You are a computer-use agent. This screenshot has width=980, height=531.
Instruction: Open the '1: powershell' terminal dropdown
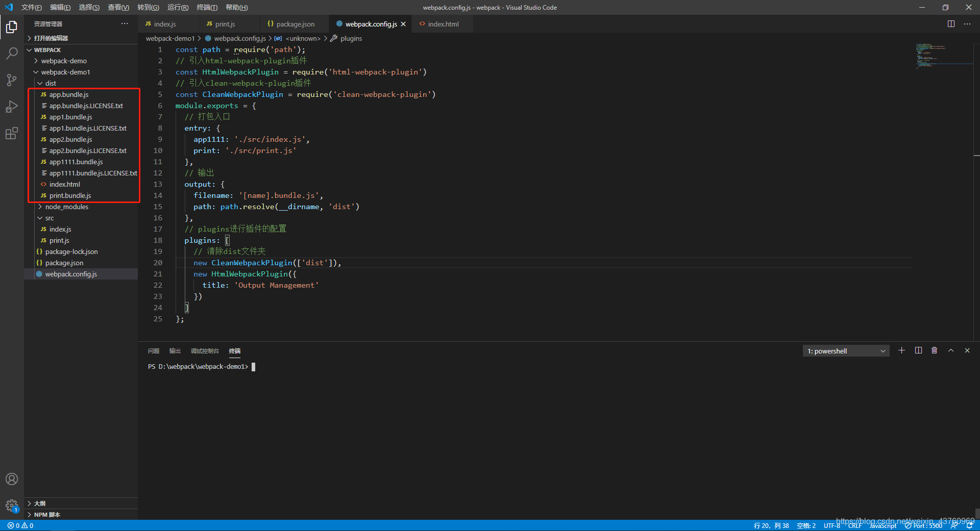[x=845, y=350]
